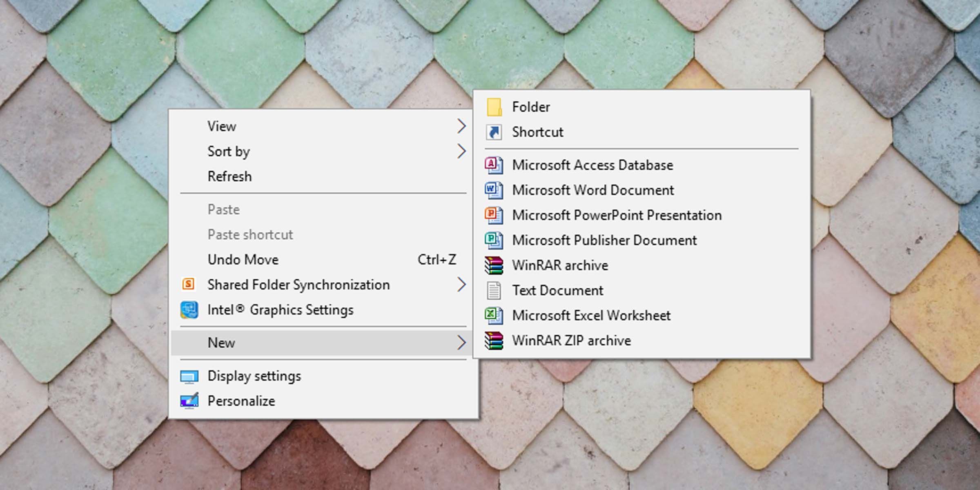
Task: Open Personalize option
Action: (x=241, y=401)
